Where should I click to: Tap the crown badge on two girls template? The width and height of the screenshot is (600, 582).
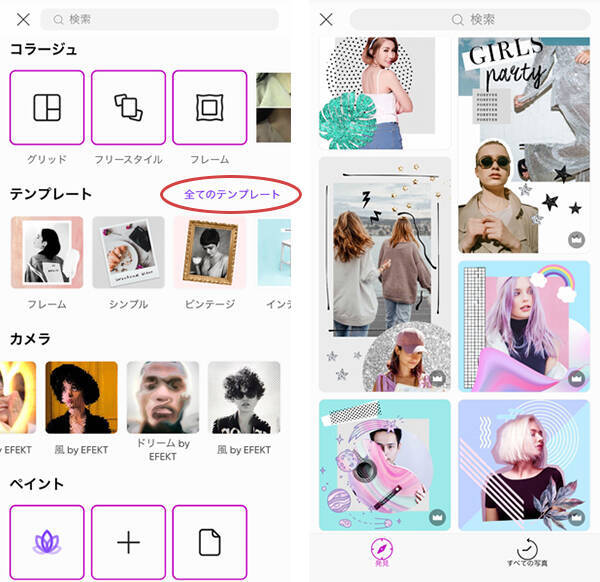pos(437,378)
